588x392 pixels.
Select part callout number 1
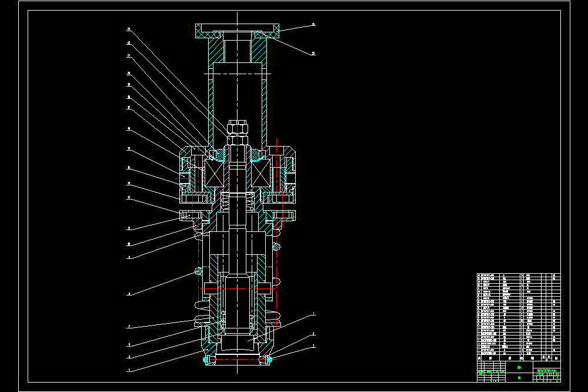tap(314, 314)
